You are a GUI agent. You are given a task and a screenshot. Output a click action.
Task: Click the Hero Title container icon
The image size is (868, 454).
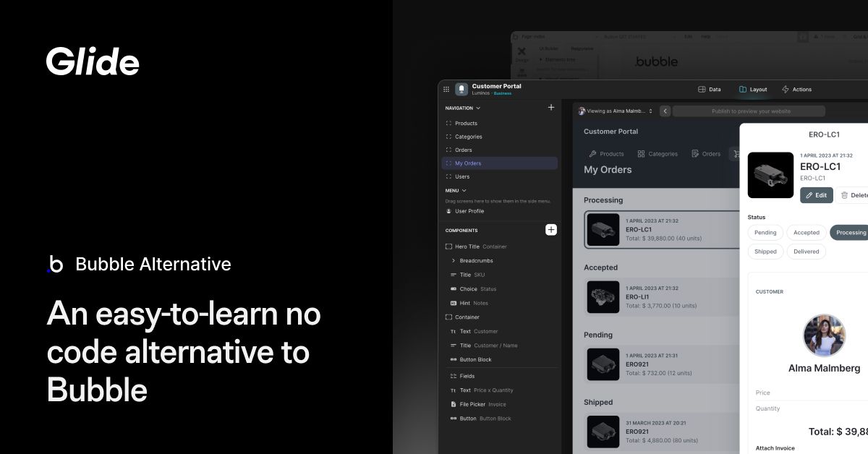(448, 247)
